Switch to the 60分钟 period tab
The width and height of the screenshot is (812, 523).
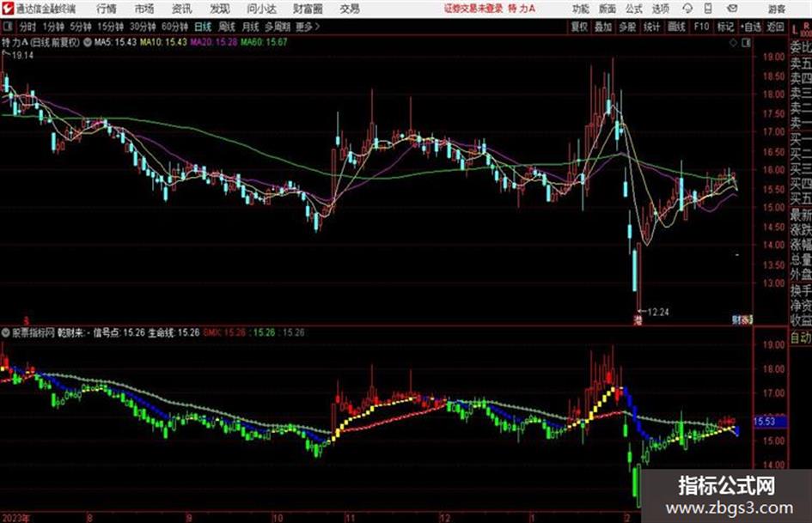tap(174, 27)
